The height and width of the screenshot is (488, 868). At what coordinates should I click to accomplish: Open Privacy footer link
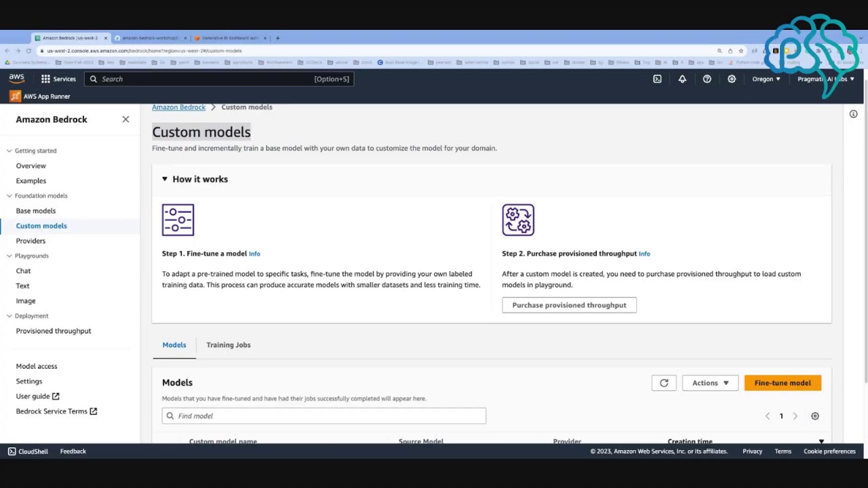point(752,451)
